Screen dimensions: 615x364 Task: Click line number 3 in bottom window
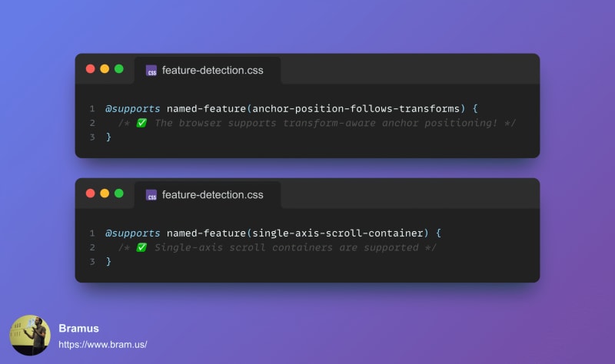coord(92,262)
